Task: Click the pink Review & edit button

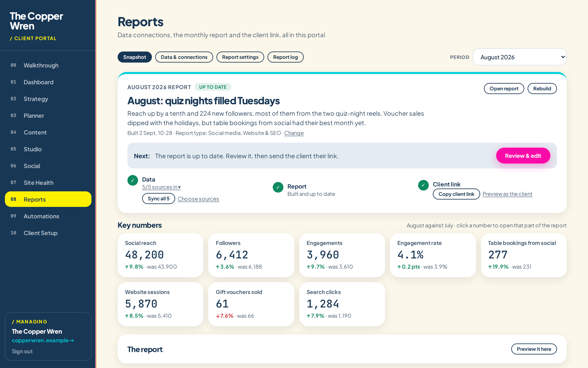Action: (x=523, y=156)
